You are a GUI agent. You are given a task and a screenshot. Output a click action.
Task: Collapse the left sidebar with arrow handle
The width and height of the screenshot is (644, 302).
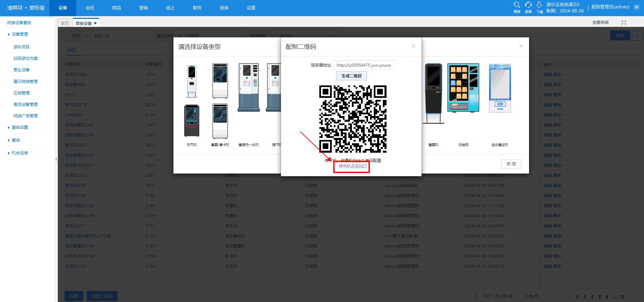[56, 159]
